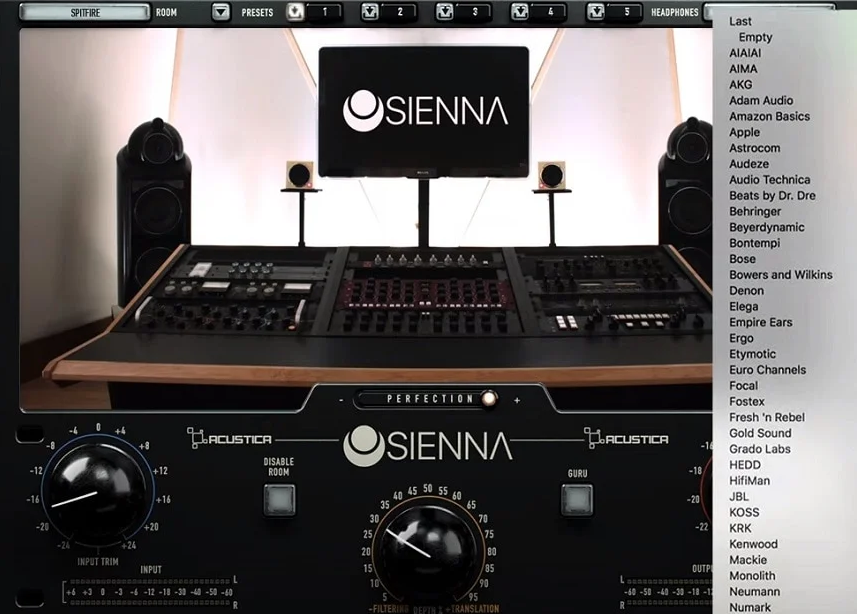Click the icon beside preset 4
The height and width of the screenshot is (614, 857).
coord(519,12)
